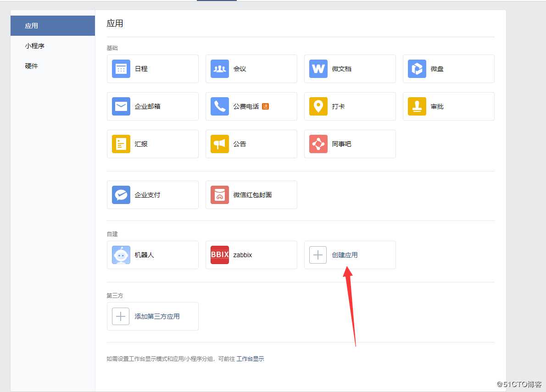This screenshot has width=546, height=392.
Task: Open the 公告 megaphone icon
Action: 219,144
